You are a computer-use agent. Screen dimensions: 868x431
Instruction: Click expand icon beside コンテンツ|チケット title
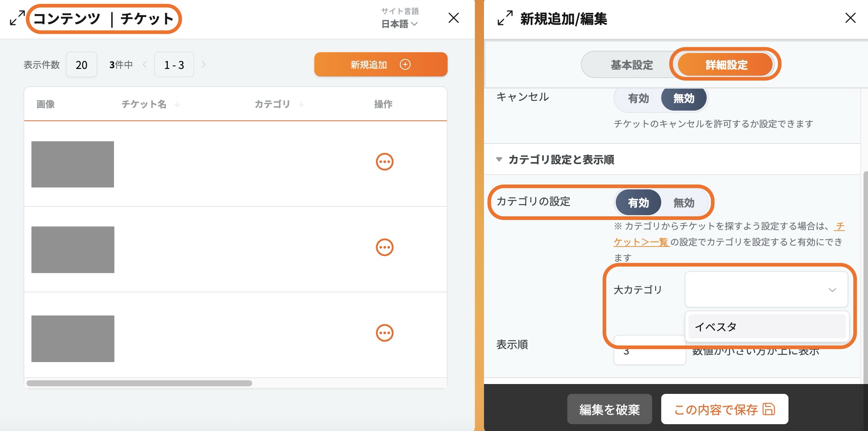[x=17, y=18]
